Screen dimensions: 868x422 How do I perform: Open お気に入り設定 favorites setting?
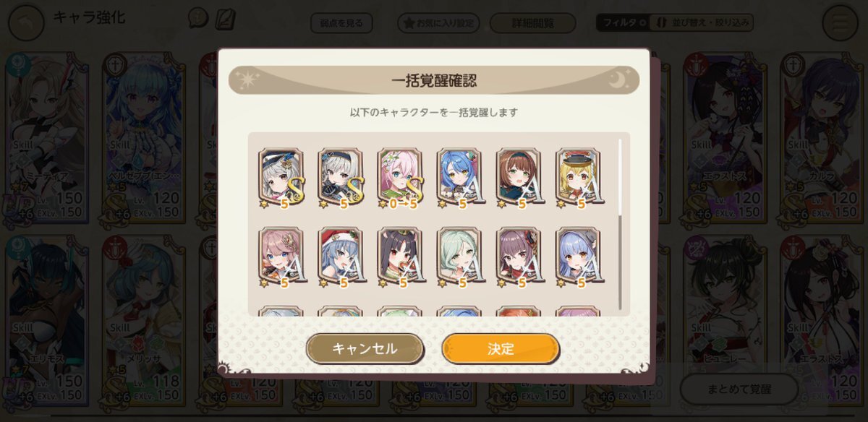(439, 23)
